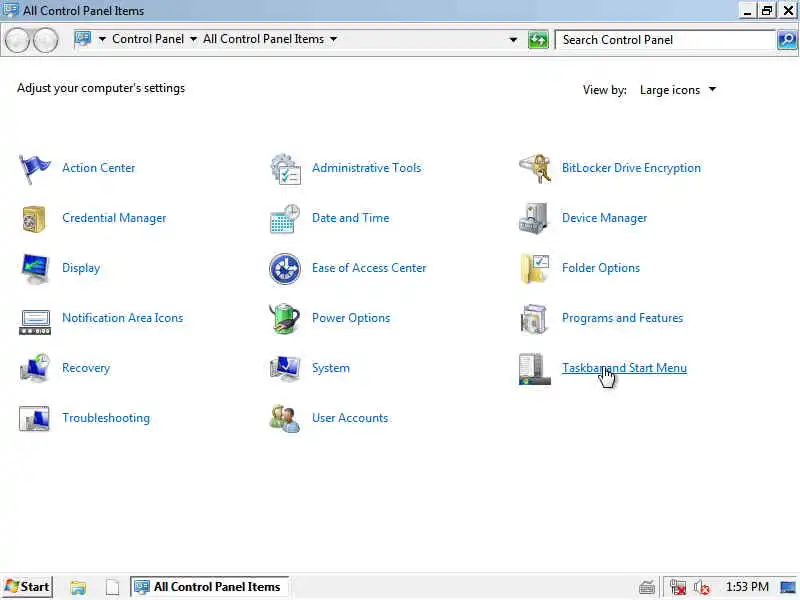This screenshot has height=600, width=800.
Task: Open the Date and Time calendar icon
Action: pyautogui.click(x=285, y=218)
